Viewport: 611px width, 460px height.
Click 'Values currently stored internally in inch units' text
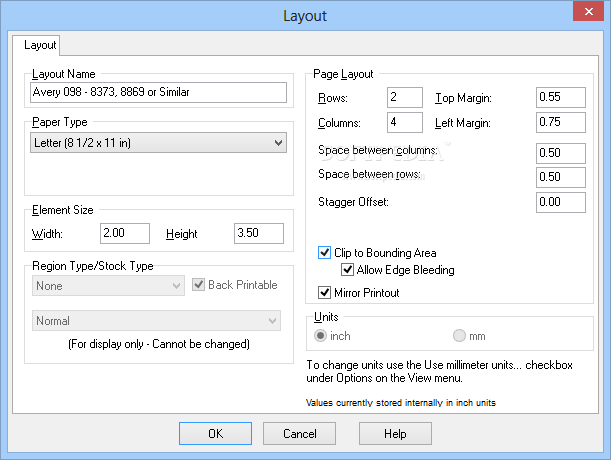401,403
